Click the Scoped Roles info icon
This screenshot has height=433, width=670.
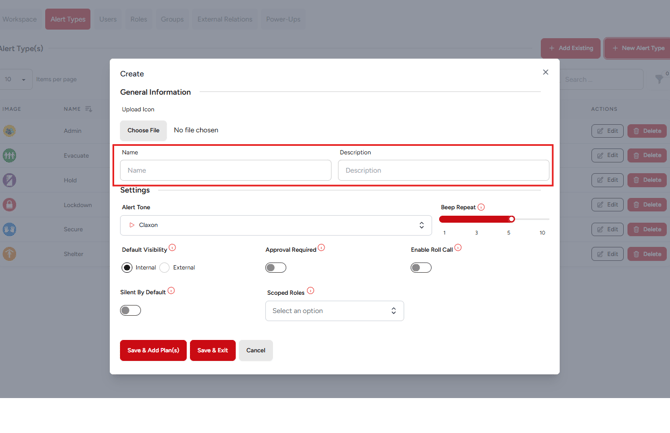click(x=310, y=291)
